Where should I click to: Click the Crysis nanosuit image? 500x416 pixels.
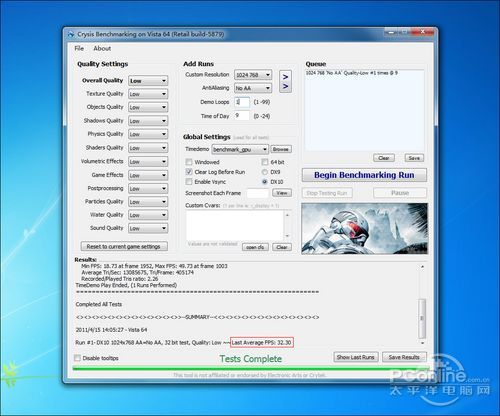pos(364,229)
